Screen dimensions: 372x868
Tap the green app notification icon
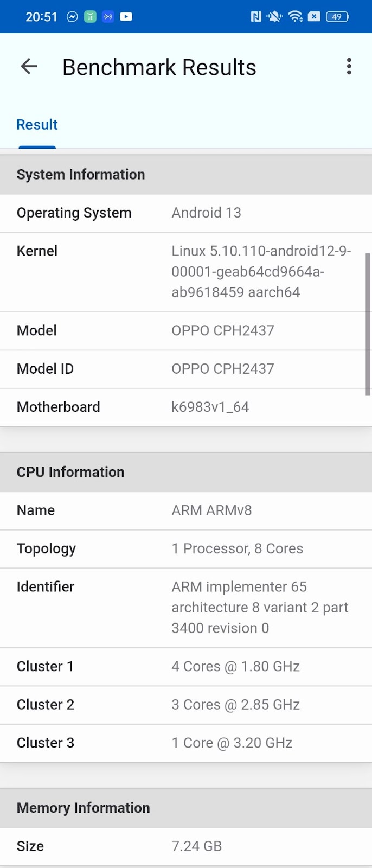(90, 17)
